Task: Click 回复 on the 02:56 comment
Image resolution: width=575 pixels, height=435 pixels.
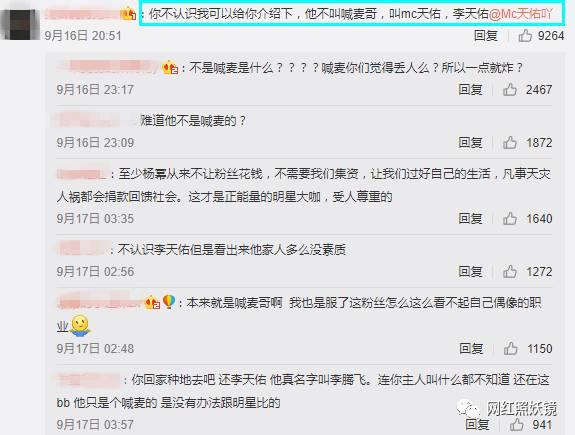Action: (x=470, y=272)
